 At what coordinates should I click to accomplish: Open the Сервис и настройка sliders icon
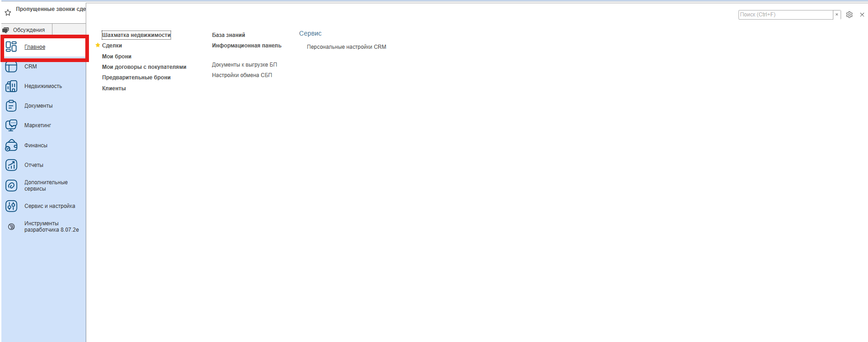coord(11,206)
